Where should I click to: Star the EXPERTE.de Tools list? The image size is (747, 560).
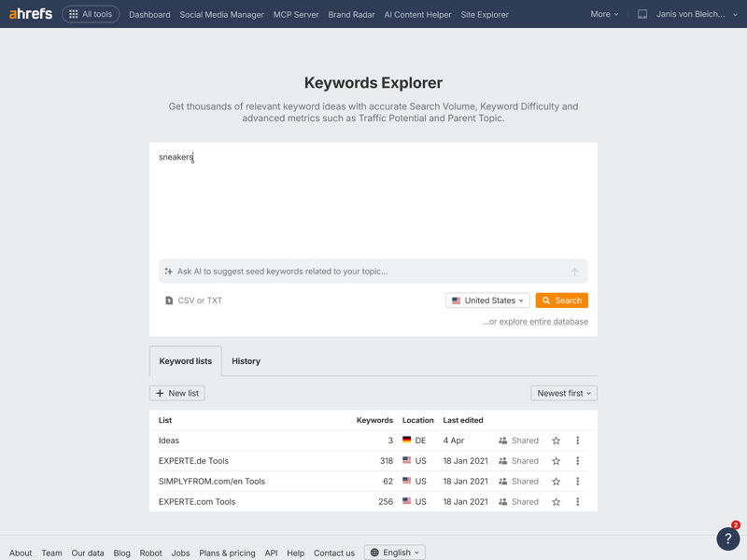(x=556, y=461)
